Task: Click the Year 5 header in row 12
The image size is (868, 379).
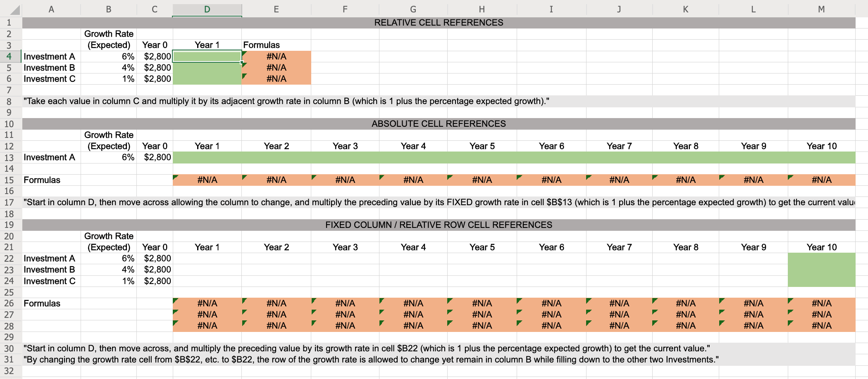Action: [482, 146]
